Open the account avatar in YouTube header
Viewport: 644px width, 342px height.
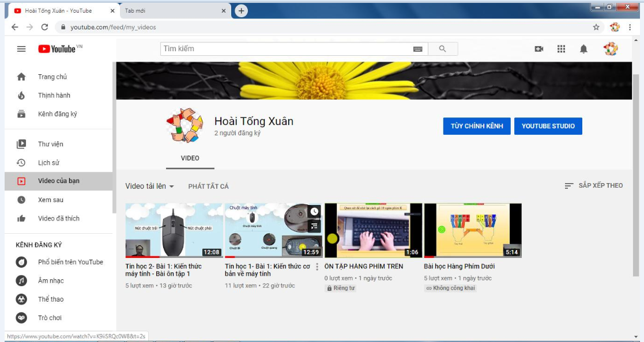pyautogui.click(x=611, y=49)
